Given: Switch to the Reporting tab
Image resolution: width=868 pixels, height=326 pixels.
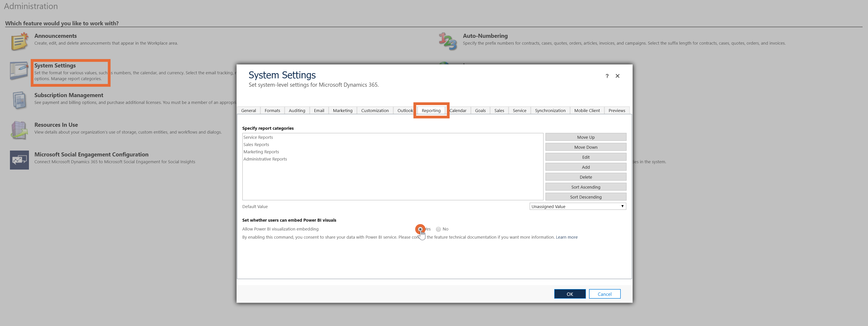Looking at the screenshot, I should pyautogui.click(x=431, y=110).
